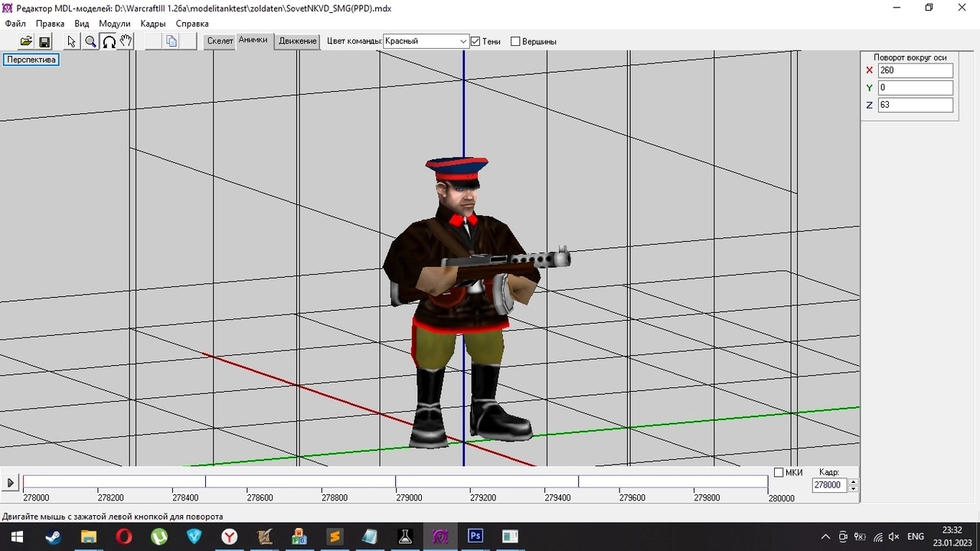Image resolution: width=980 pixels, height=551 pixels.
Task: Click the 279000 timeline label
Action: pos(409,497)
